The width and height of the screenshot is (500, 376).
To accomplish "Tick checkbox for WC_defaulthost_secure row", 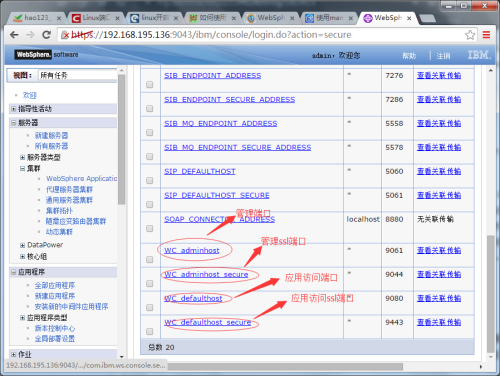I will [x=150, y=332].
